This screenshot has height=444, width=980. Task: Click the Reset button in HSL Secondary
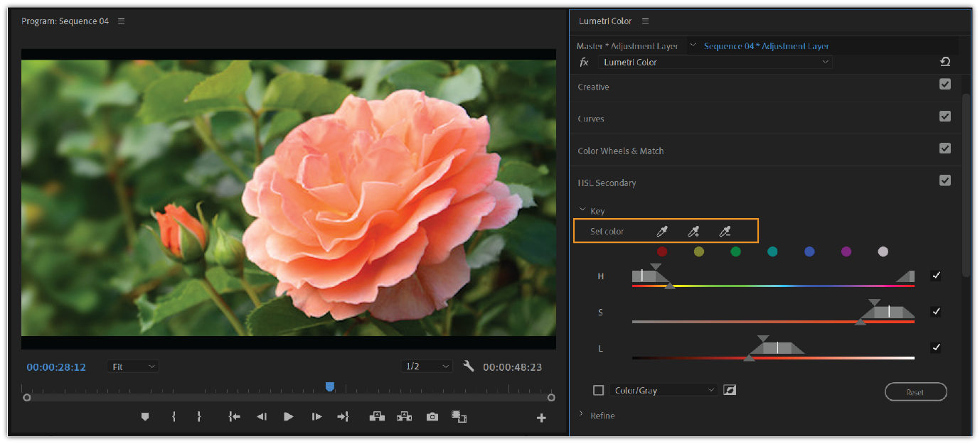coord(915,391)
